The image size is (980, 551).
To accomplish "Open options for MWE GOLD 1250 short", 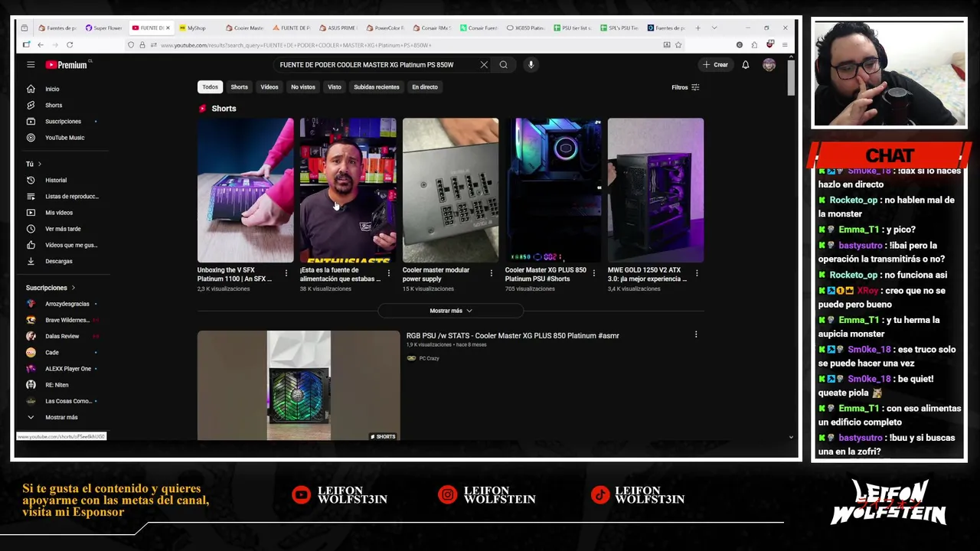I will 697,273.
